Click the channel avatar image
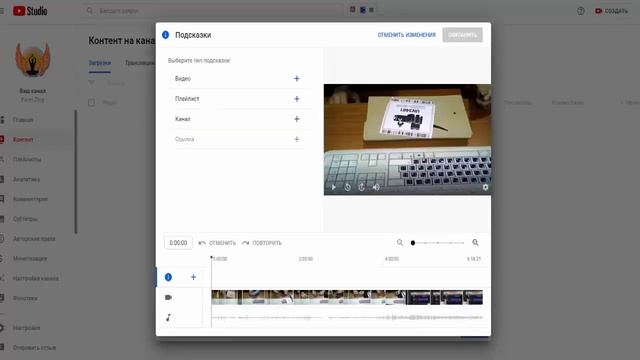 (x=33, y=60)
